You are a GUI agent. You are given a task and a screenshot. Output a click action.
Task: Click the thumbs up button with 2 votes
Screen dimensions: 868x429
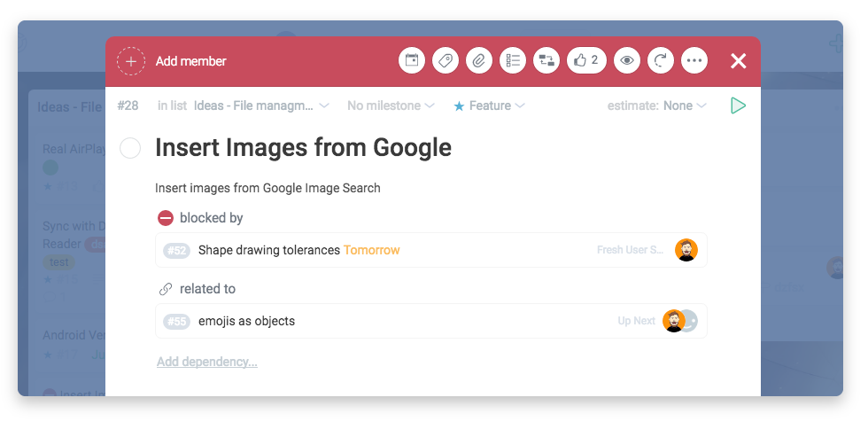tap(585, 61)
